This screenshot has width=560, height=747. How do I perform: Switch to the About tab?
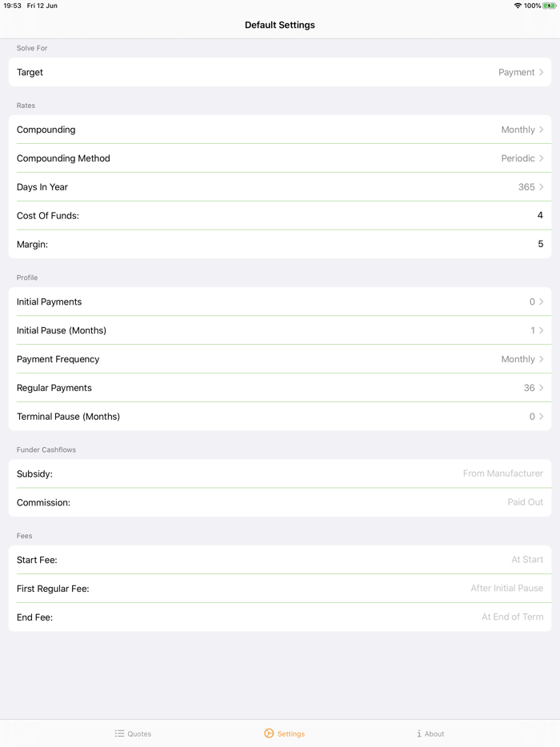430,733
